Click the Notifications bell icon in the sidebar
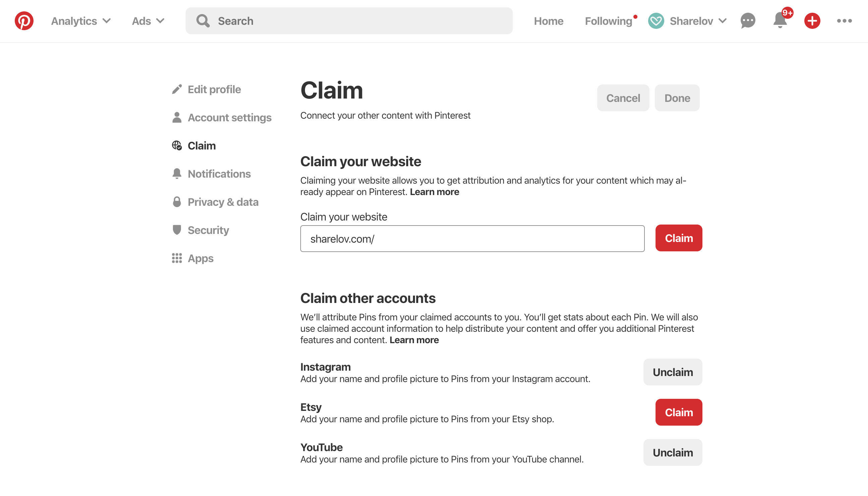This screenshot has width=868, height=496. pyautogui.click(x=177, y=173)
